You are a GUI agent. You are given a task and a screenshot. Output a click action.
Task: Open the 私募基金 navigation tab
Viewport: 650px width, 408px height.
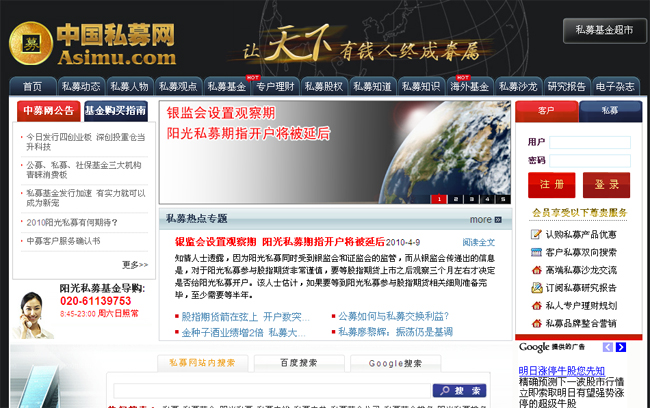227,87
